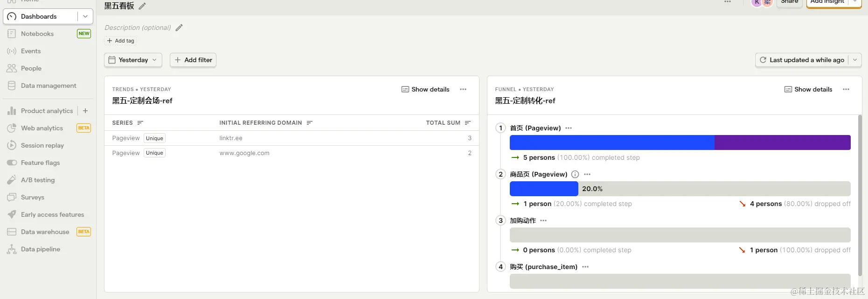The image size is (868, 299).
Task: Click the plus icon next to Product analytics
Action: coord(85,111)
